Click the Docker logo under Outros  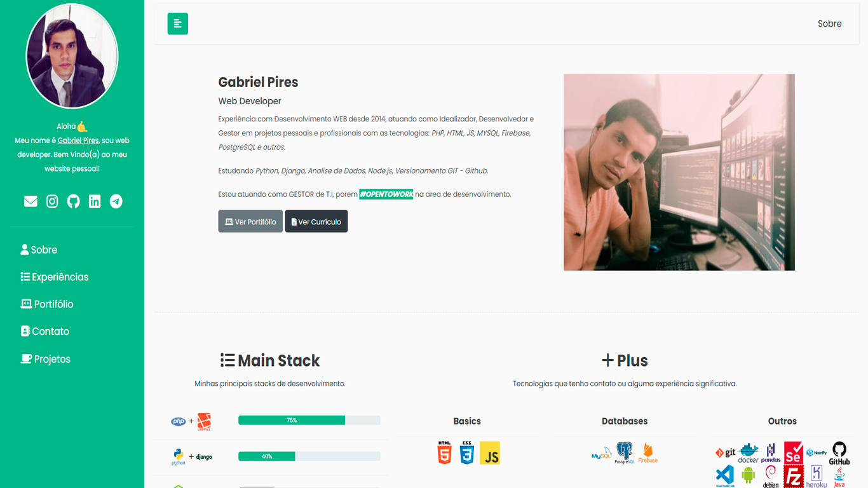click(x=749, y=452)
